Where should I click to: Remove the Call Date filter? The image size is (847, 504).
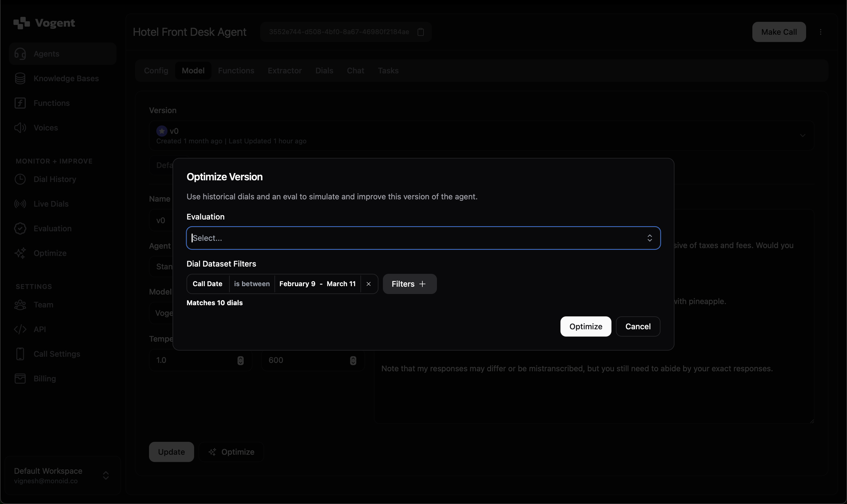[x=368, y=284]
